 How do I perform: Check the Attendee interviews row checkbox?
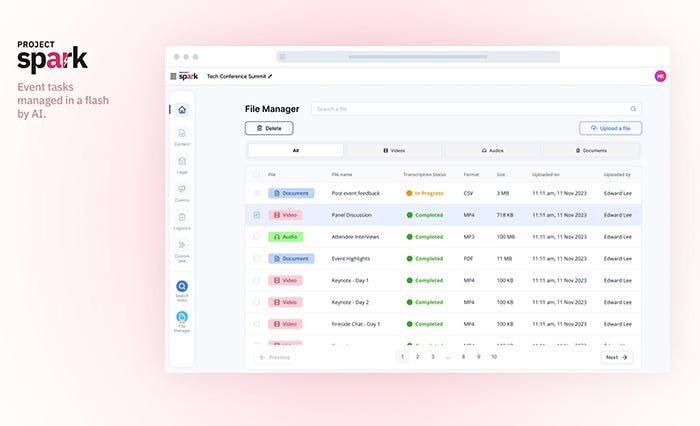point(256,237)
